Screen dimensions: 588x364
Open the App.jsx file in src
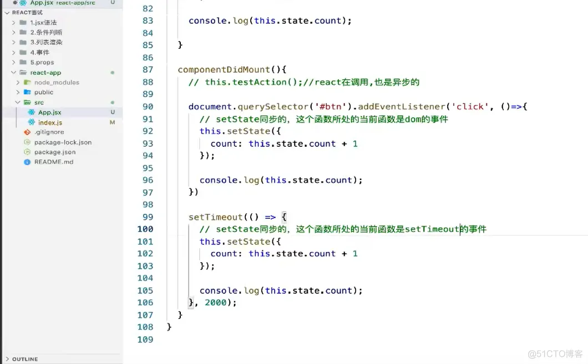[49, 112]
